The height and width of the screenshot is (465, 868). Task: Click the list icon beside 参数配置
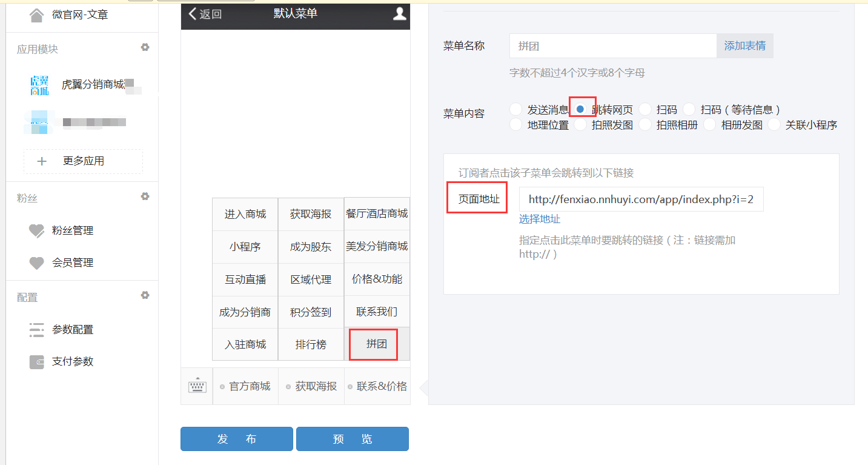point(37,330)
